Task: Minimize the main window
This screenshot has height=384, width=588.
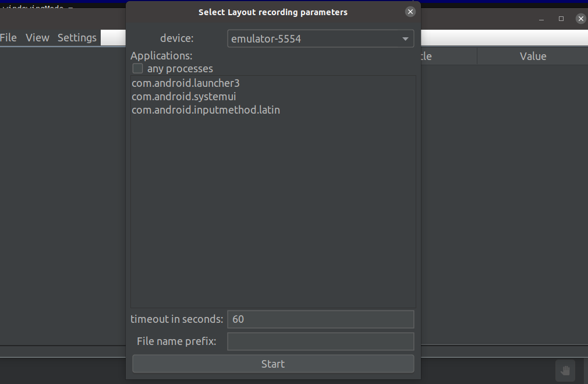Action: (541, 19)
